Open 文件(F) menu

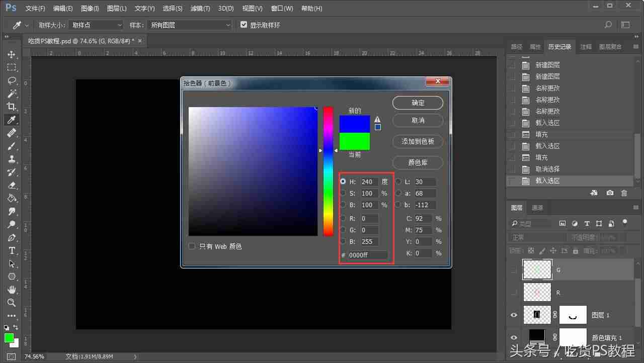click(x=35, y=9)
